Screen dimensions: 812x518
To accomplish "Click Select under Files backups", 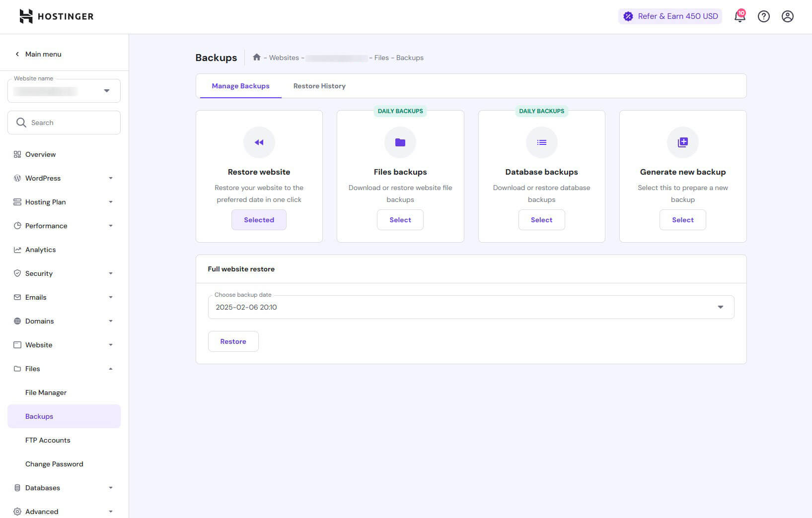I will click(x=400, y=220).
